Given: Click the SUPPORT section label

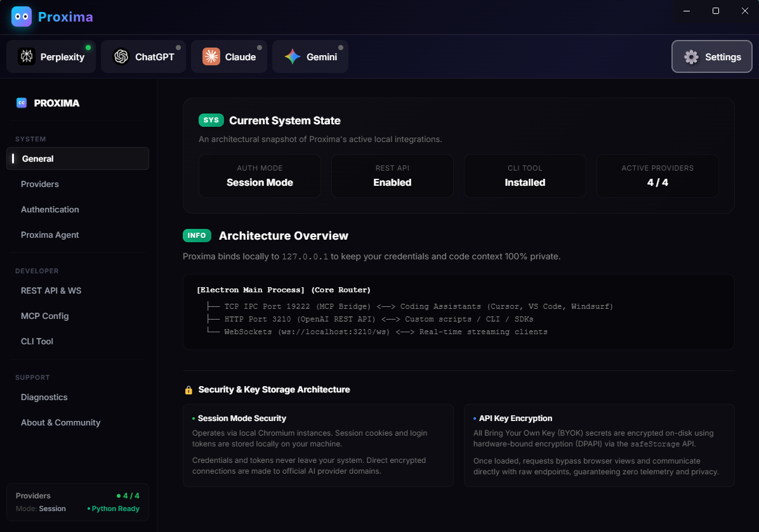Looking at the screenshot, I should [32, 378].
